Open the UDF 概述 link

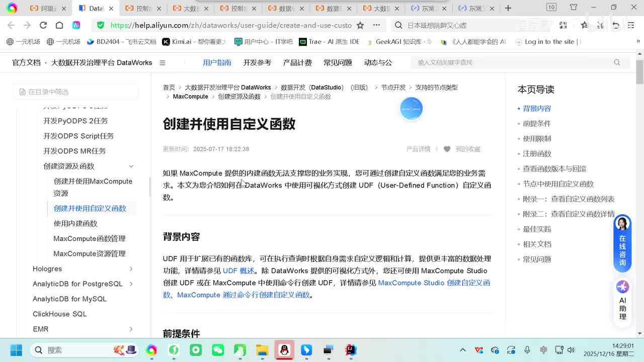tap(238, 270)
